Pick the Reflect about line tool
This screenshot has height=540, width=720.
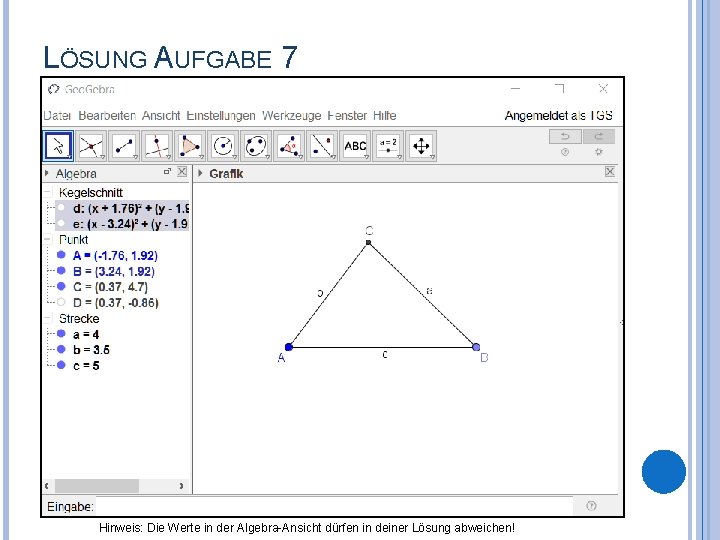(x=322, y=146)
